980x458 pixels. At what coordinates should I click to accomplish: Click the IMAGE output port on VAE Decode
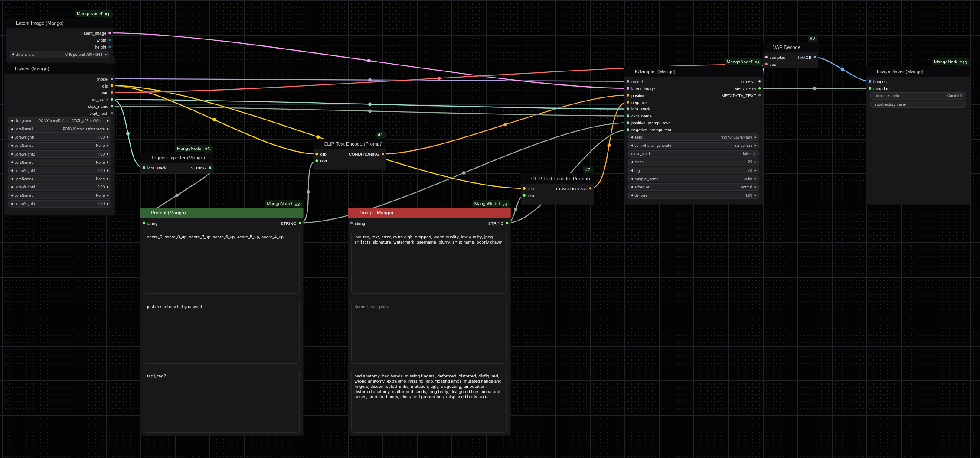[815, 57]
